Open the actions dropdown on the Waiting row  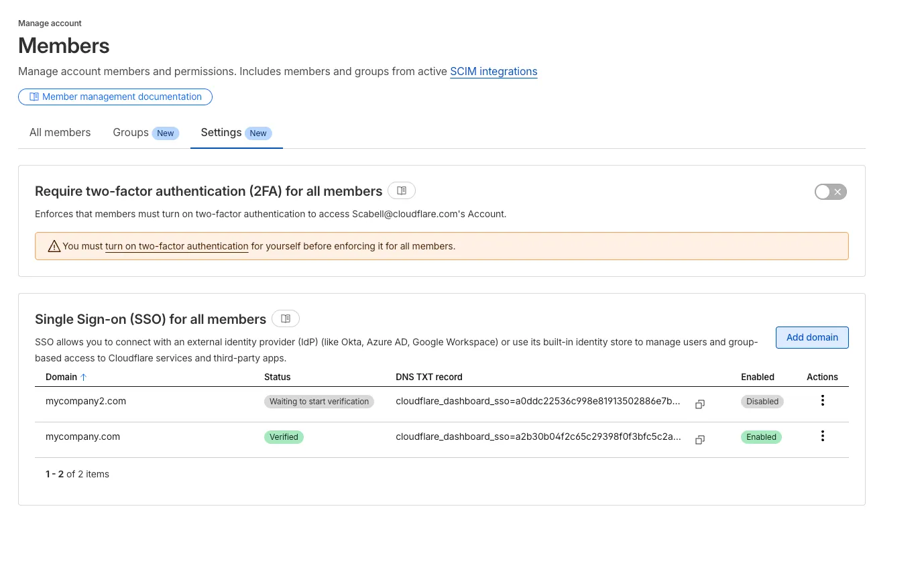[x=822, y=400]
